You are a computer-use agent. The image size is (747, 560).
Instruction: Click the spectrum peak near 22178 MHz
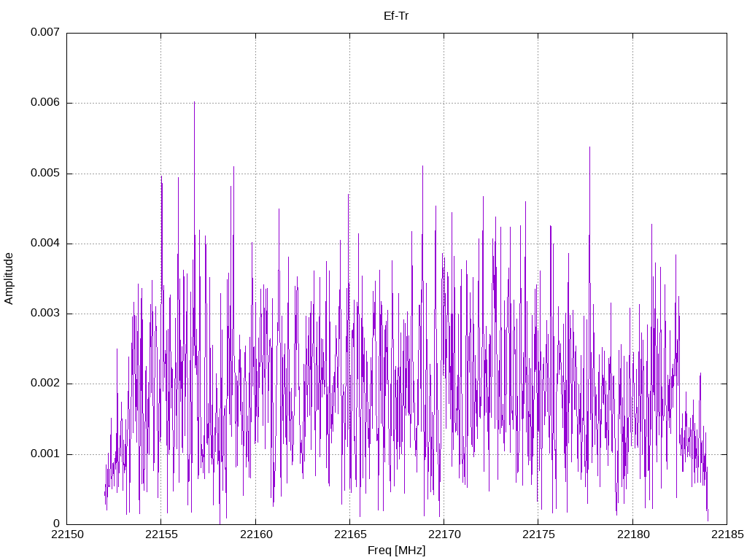[589, 148]
